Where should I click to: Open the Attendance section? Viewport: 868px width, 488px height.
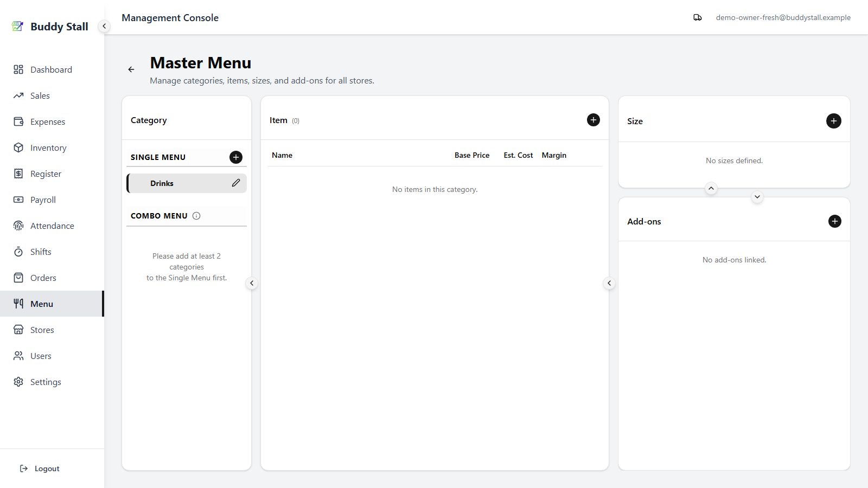pyautogui.click(x=52, y=226)
